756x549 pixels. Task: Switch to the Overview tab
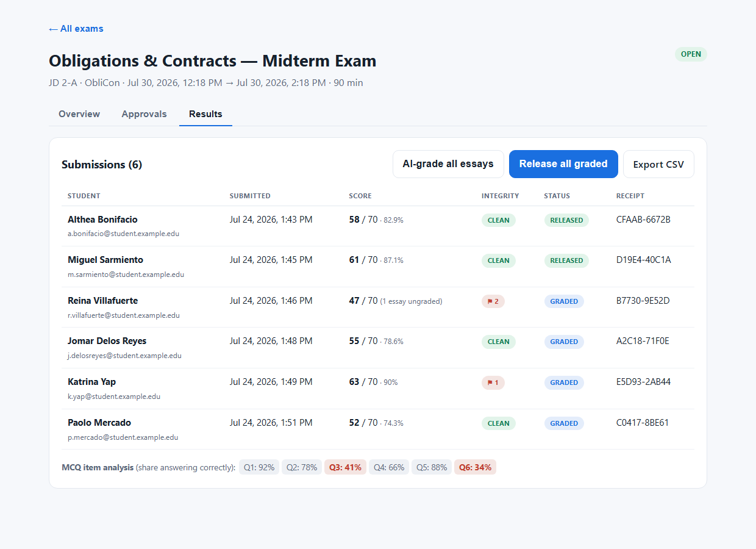point(79,114)
